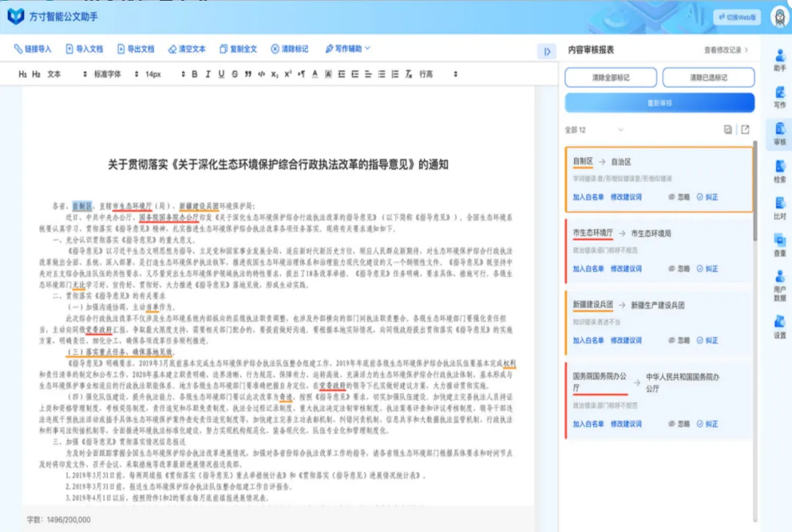
Task: Select the 审核 review sidebar icon
Action: click(x=780, y=134)
